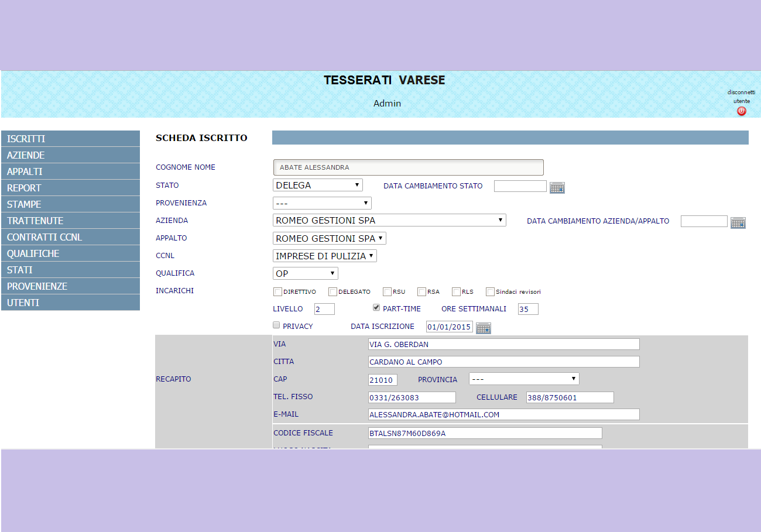The image size is (761, 532).
Task: Open calendar for Data Cambiamento Stato
Action: 557,187
